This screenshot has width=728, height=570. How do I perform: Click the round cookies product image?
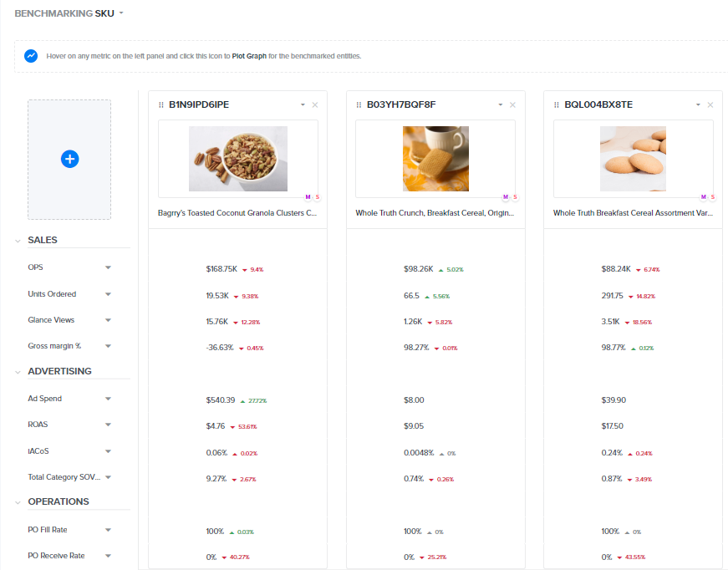(633, 159)
